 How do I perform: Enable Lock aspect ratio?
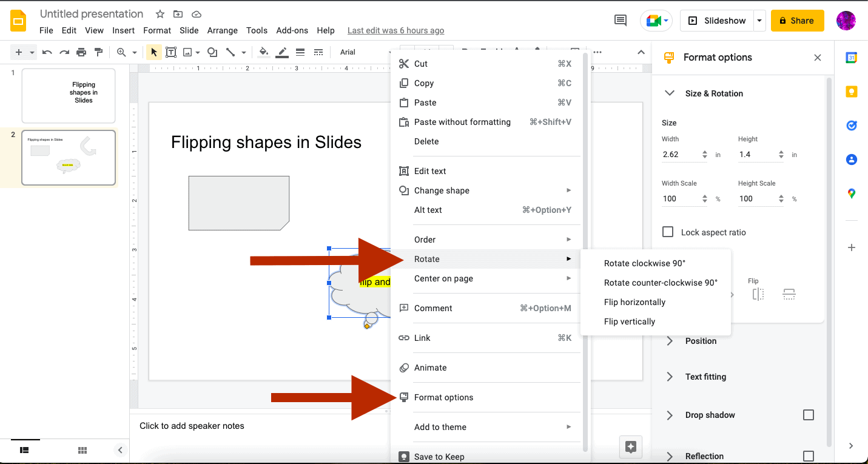pyautogui.click(x=668, y=232)
